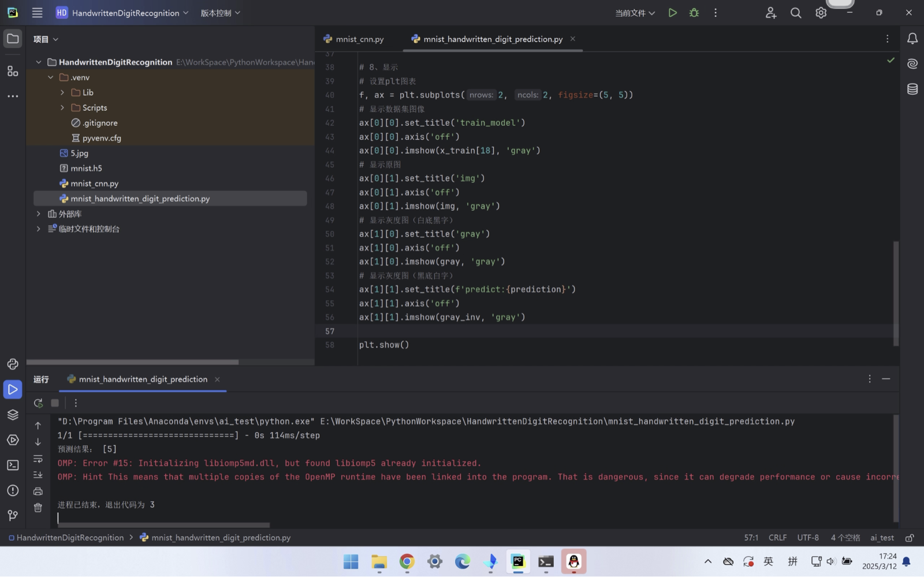Toggle soft-wrap in the Run console

(x=38, y=459)
